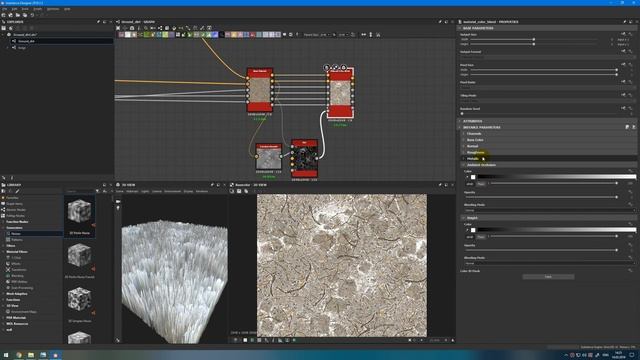
Task: Open the Environment menu in 3D View
Action: (172, 191)
